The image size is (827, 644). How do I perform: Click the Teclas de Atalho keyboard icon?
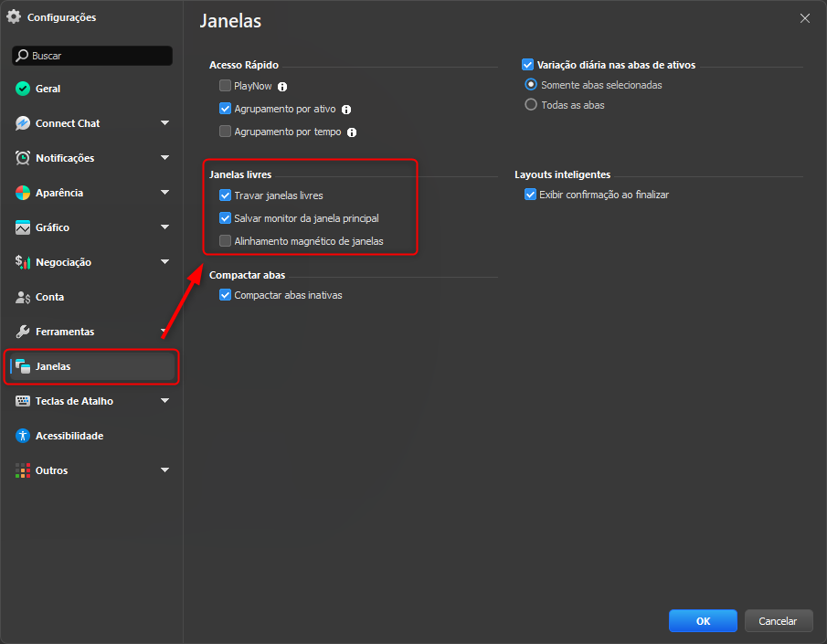coord(23,401)
